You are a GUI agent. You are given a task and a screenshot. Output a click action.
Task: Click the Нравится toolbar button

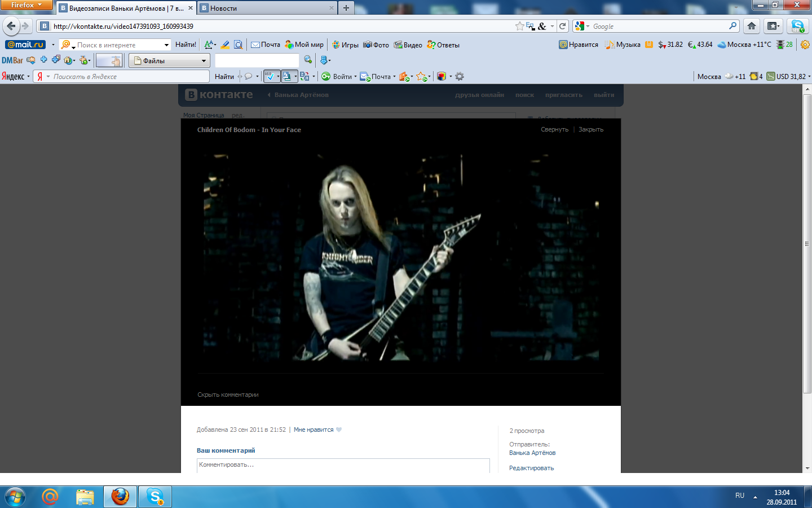pos(579,45)
